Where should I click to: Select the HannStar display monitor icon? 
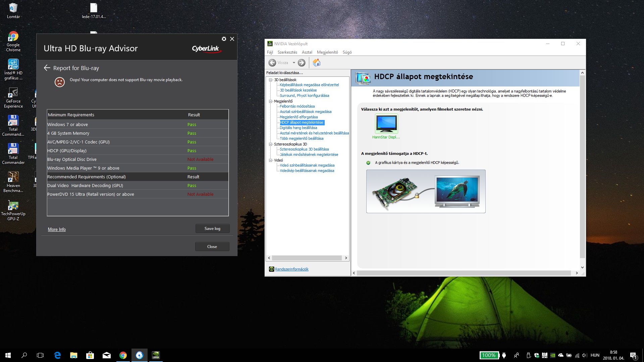[386, 123]
